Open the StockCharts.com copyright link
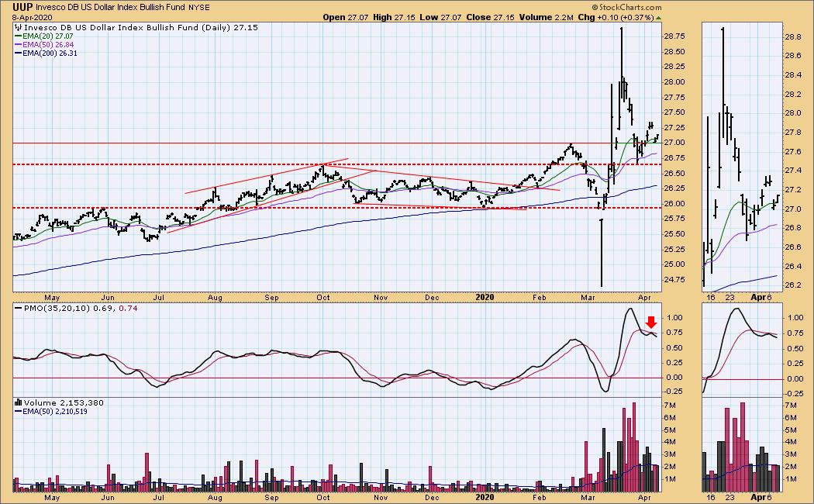Screen dimensions: 814x504 pos(626,7)
